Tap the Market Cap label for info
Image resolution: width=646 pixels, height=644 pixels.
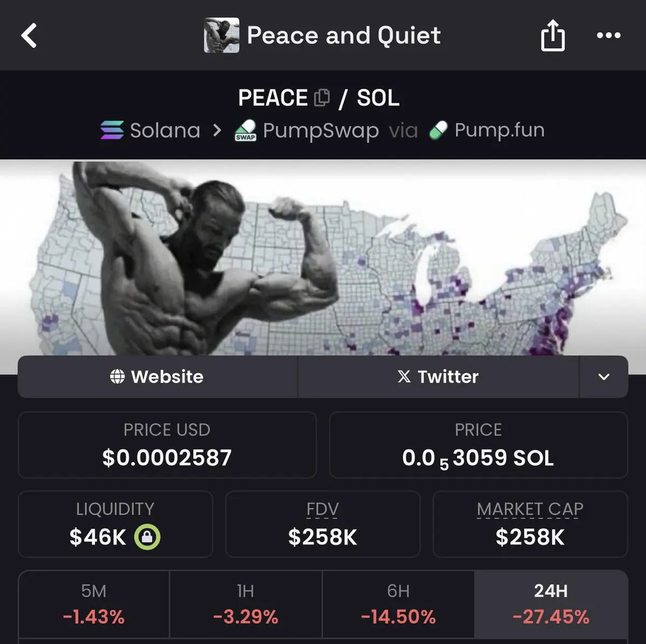coord(530,509)
